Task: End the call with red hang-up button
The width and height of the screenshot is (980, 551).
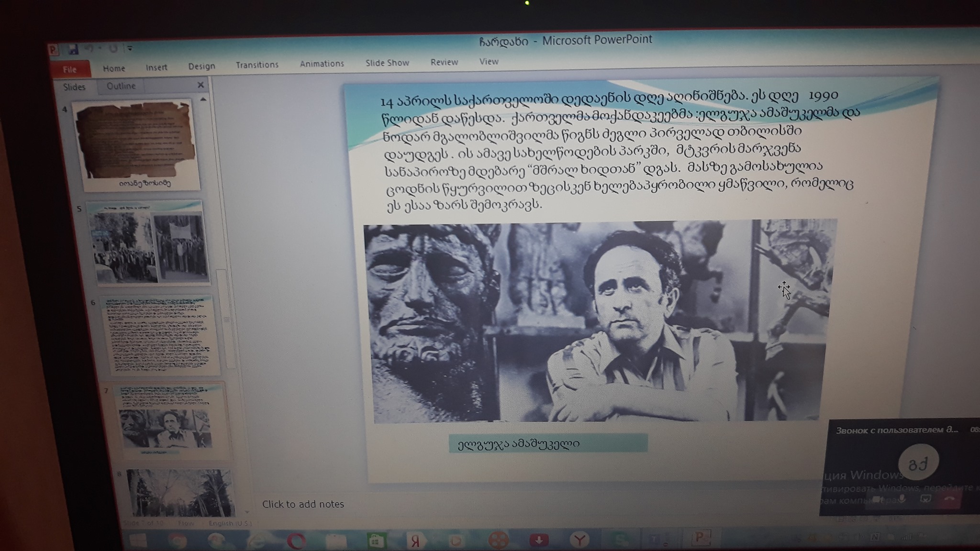Action: point(949,498)
